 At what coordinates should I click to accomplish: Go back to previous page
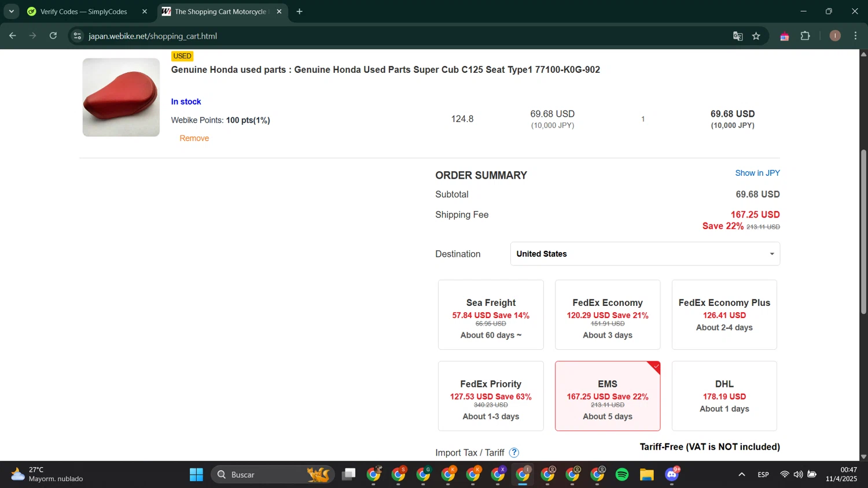pyautogui.click(x=13, y=36)
